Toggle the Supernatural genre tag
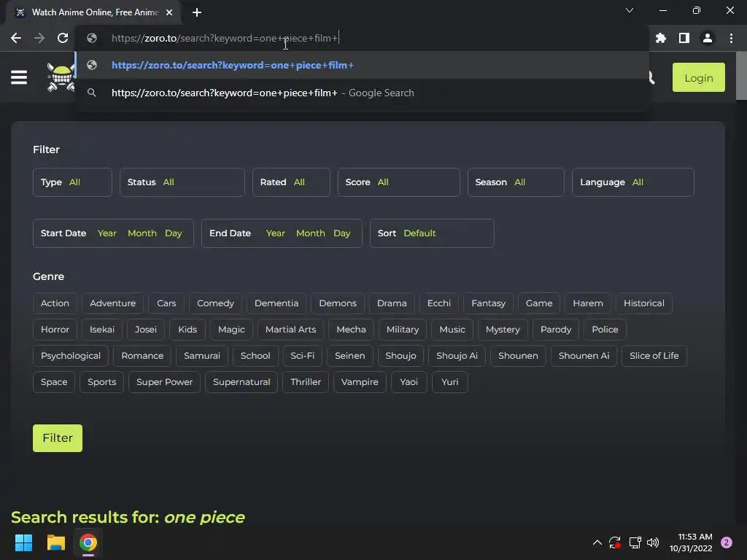This screenshot has height=560, width=747. [x=241, y=382]
